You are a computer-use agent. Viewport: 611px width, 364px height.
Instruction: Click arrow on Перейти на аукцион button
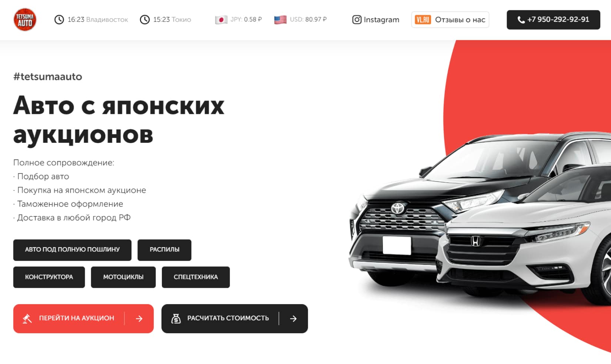coord(139,318)
